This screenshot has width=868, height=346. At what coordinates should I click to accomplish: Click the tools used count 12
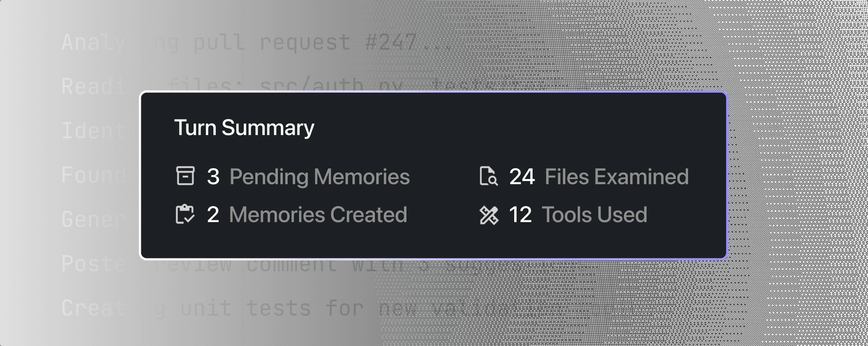[520, 215]
